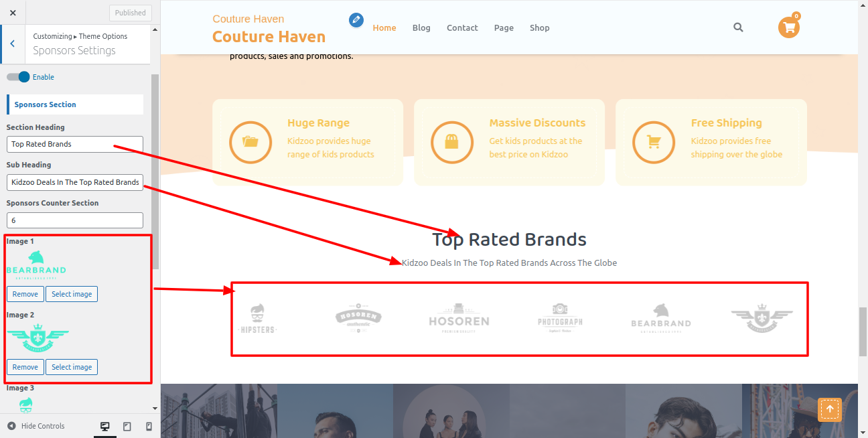Toggle the Enable sponsors switch
This screenshot has height=438, width=868.
(x=18, y=77)
